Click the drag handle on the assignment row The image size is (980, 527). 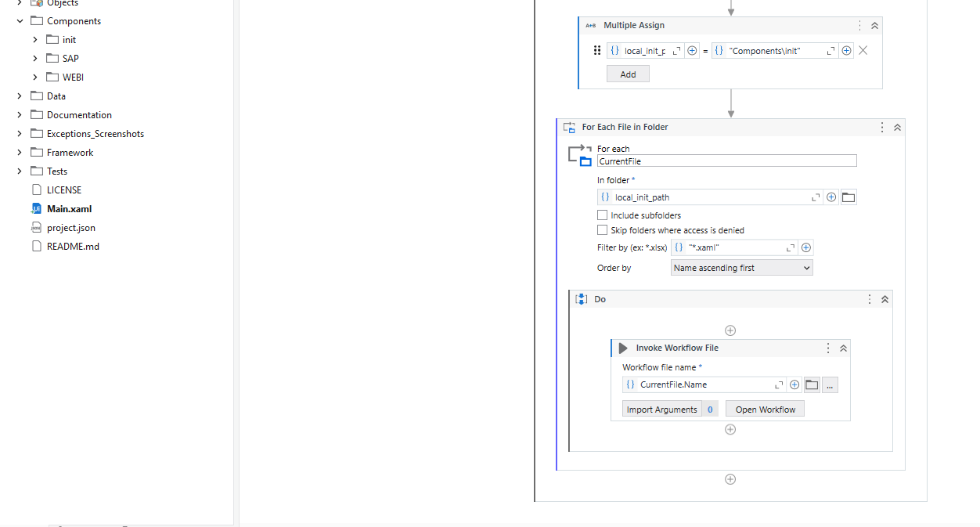coord(596,50)
